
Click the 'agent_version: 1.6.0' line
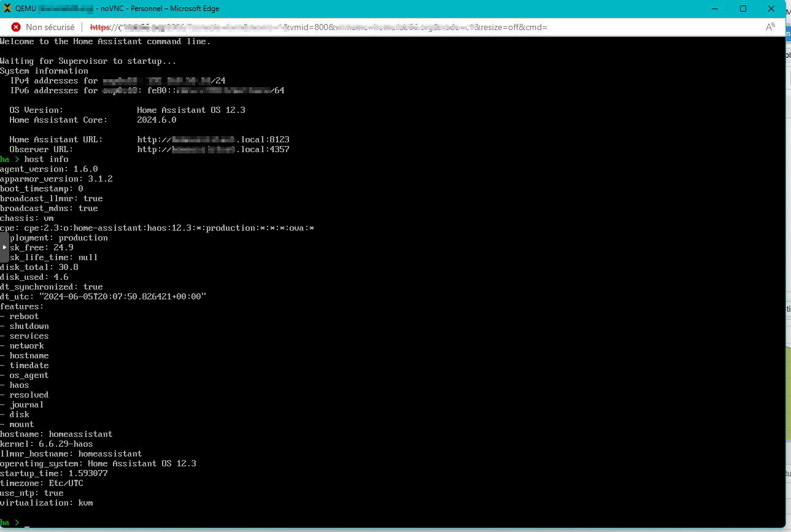pyautogui.click(x=49, y=169)
